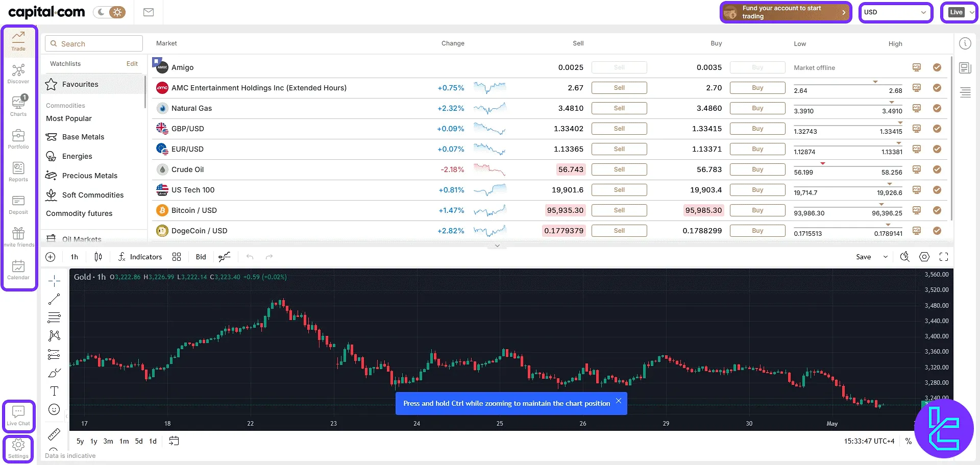Select the pattern drawing tool
Image resolution: width=980 pixels, height=465 pixels.
tap(54, 336)
